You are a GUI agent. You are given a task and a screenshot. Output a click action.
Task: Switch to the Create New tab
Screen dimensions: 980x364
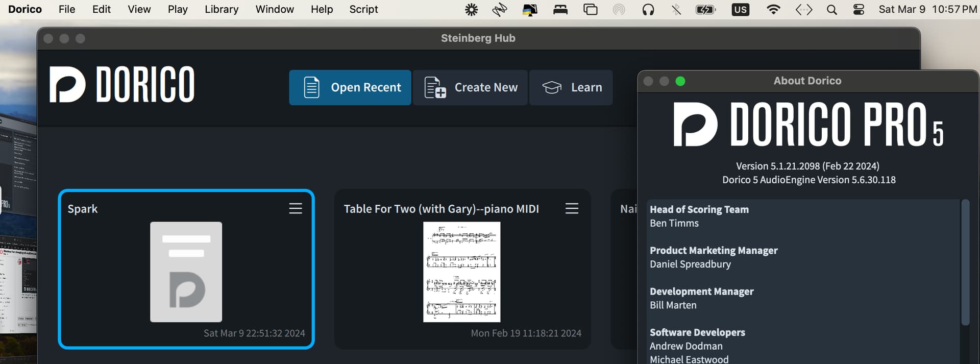pyautogui.click(x=471, y=88)
